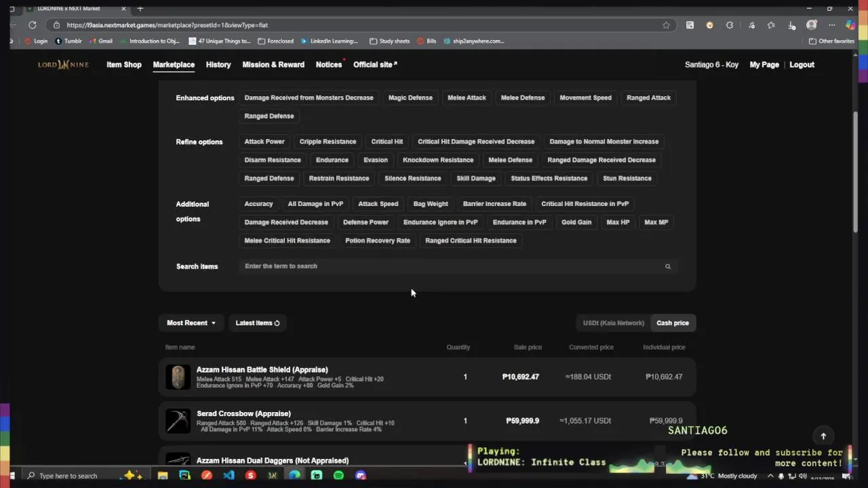Open the Gmail bookmark
This screenshot has height=488, width=868.
pos(100,41)
